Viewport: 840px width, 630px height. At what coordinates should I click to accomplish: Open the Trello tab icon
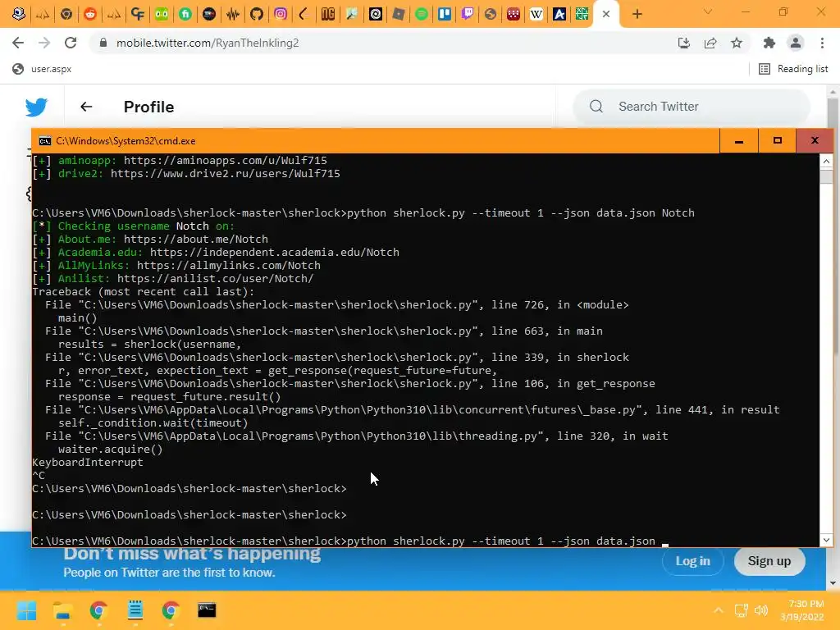point(445,14)
